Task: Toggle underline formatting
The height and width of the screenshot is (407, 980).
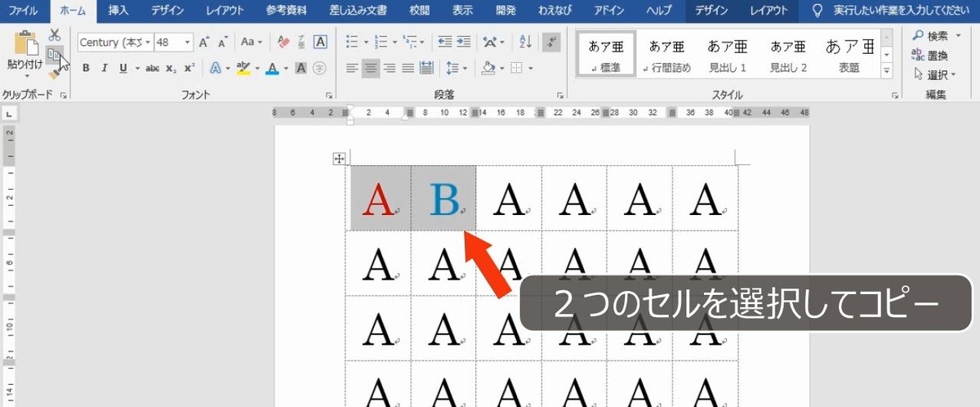Action: tap(122, 69)
